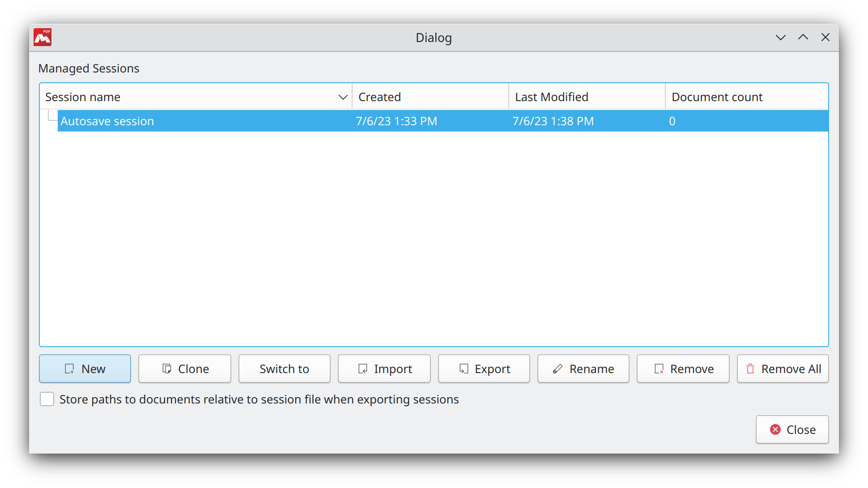The height and width of the screenshot is (488, 868).
Task: Click the Remove All trash icon
Action: [750, 369]
